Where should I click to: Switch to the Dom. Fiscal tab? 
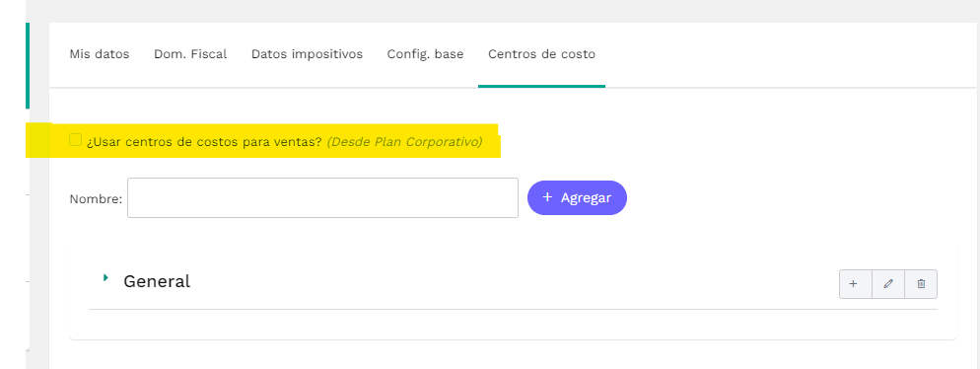pyautogui.click(x=190, y=54)
